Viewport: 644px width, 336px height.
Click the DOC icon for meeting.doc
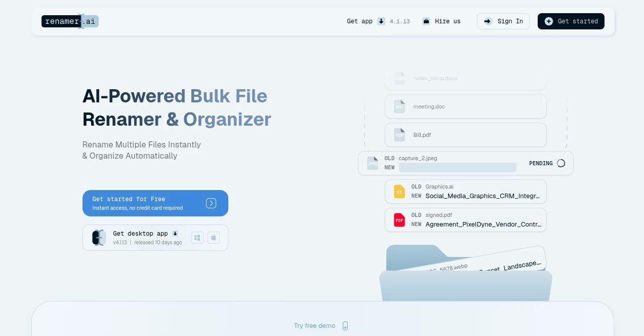tap(399, 106)
